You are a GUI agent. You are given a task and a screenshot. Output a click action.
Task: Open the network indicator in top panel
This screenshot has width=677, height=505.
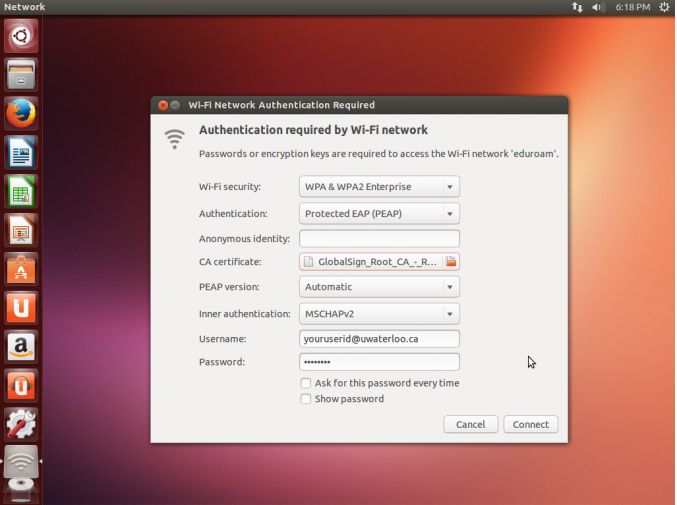point(577,7)
